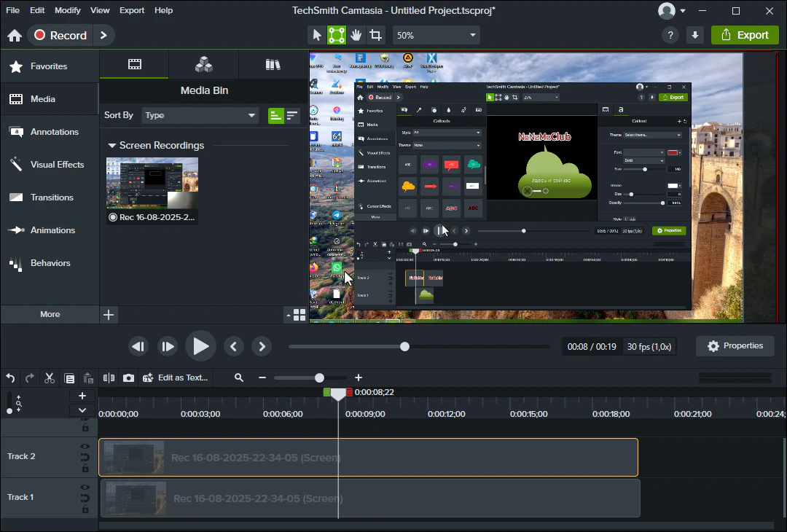Open the Library tab icon in media panel

pyautogui.click(x=273, y=65)
